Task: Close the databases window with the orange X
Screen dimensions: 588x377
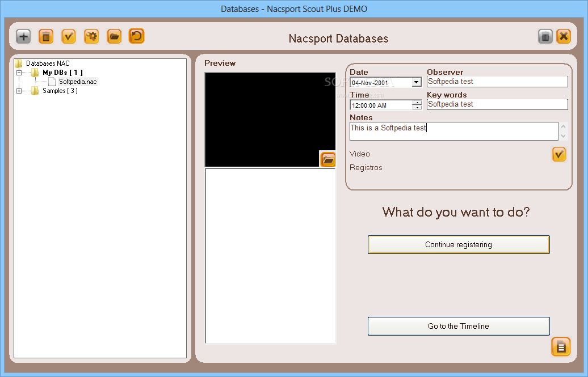Action: (x=564, y=36)
